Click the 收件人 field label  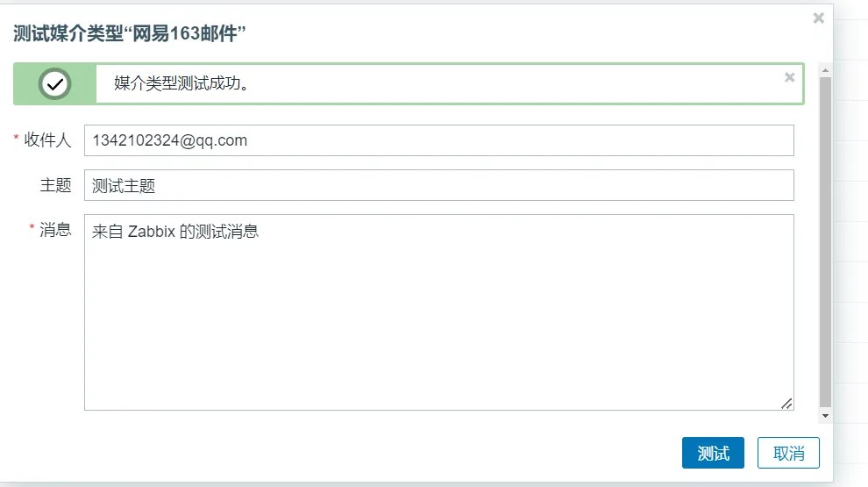point(47,140)
